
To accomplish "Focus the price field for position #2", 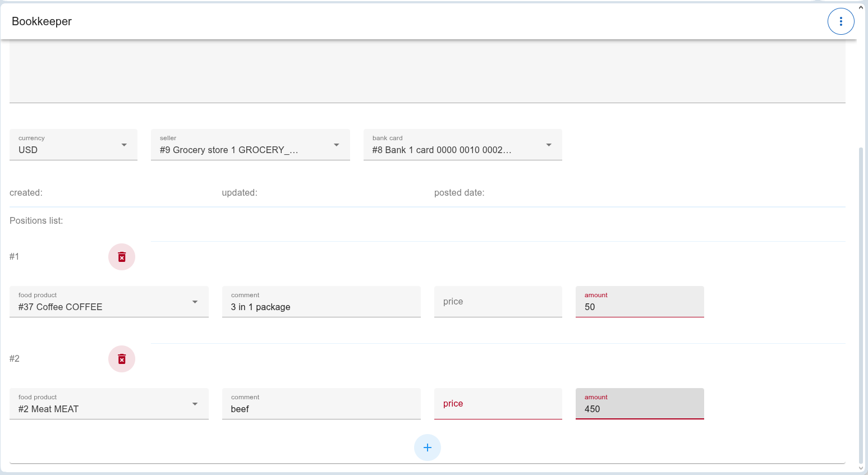I will click(x=498, y=404).
